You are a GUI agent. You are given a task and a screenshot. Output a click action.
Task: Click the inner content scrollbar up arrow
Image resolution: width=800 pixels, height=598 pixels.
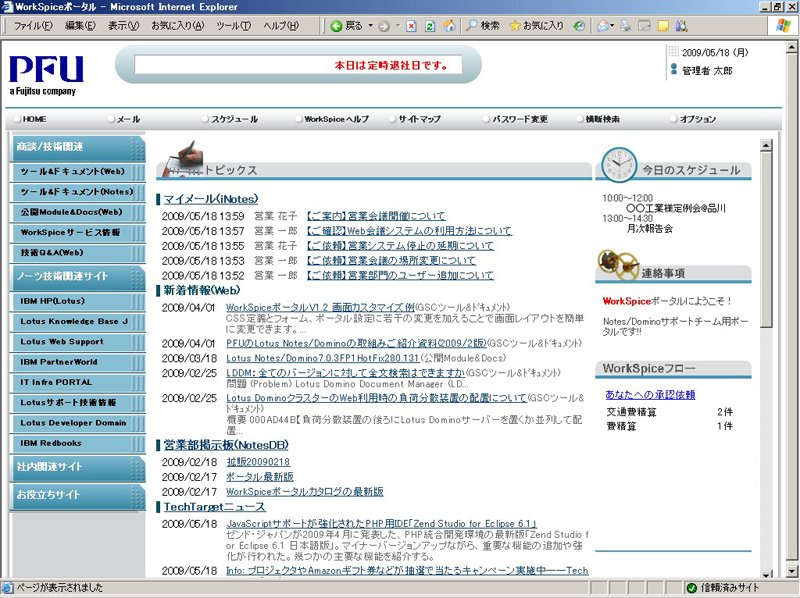pos(766,145)
